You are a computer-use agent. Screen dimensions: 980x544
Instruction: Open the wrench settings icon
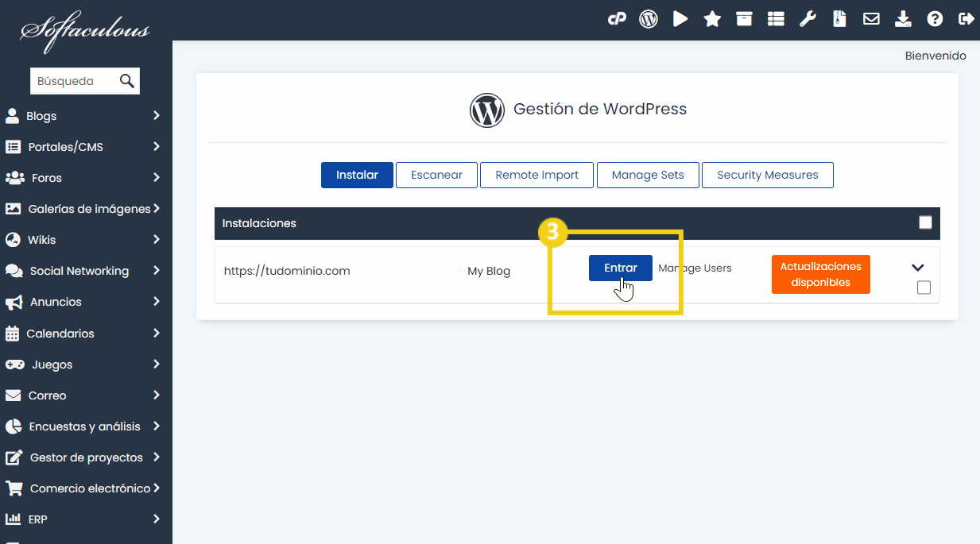[808, 19]
